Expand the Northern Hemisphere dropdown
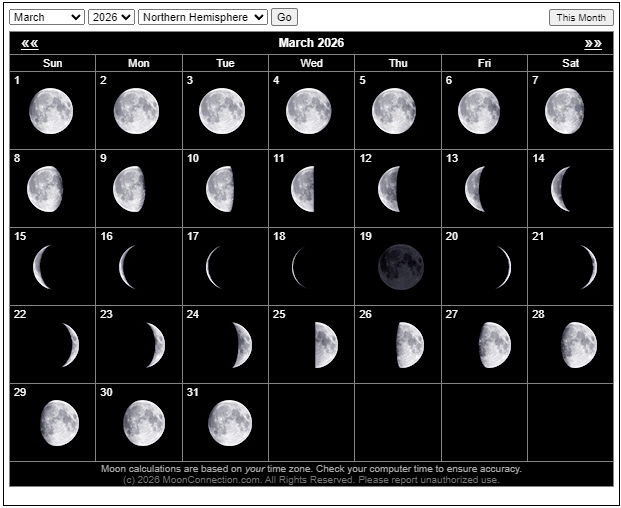The width and height of the screenshot is (621, 508). pyautogui.click(x=203, y=17)
